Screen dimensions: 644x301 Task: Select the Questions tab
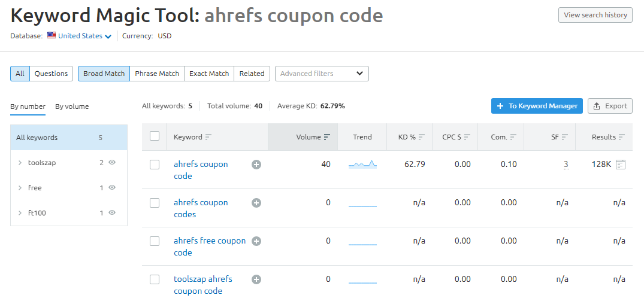[x=52, y=74]
